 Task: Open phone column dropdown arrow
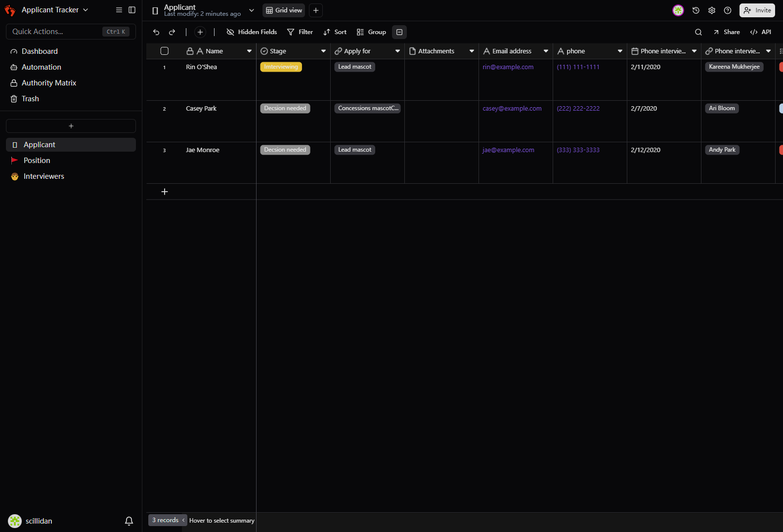[x=620, y=51]
